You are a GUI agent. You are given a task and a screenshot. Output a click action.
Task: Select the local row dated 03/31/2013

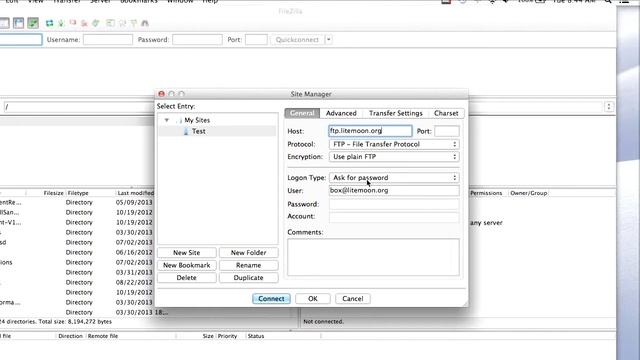77,273
